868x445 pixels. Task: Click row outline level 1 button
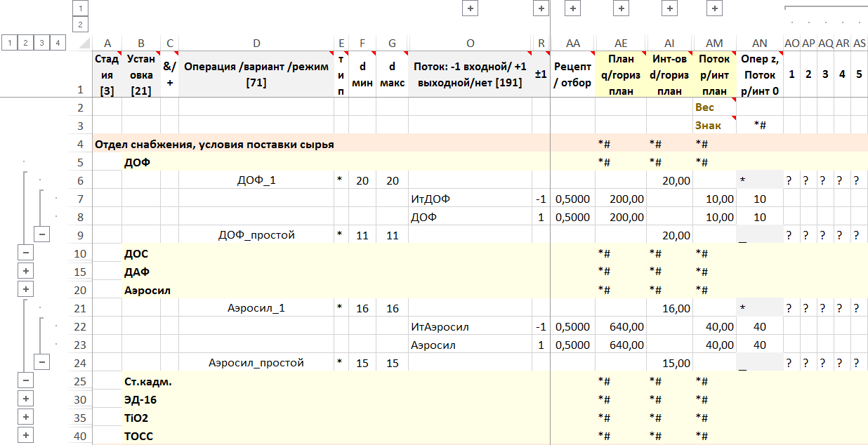click(x=9, y=44)
